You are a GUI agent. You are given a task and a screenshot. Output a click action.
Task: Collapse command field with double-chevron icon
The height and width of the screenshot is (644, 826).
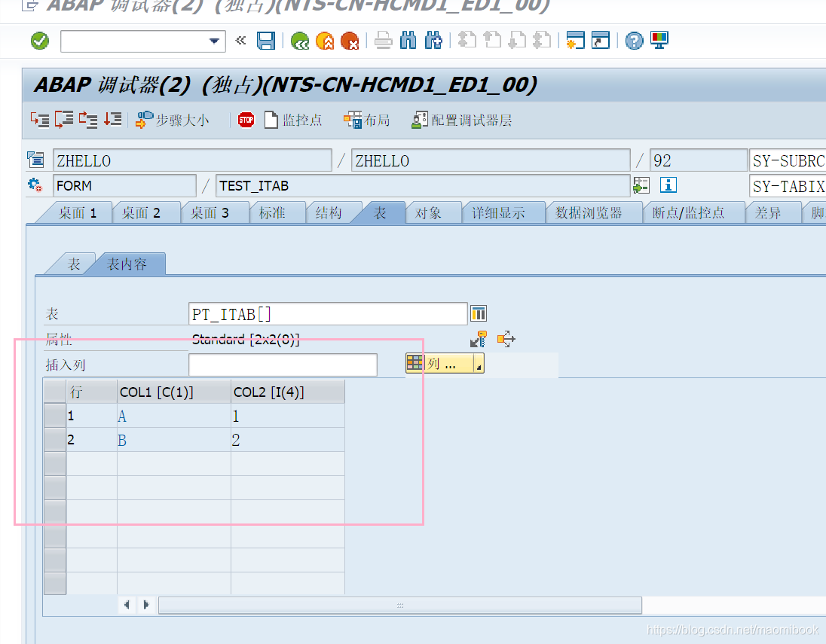(240, 41)
